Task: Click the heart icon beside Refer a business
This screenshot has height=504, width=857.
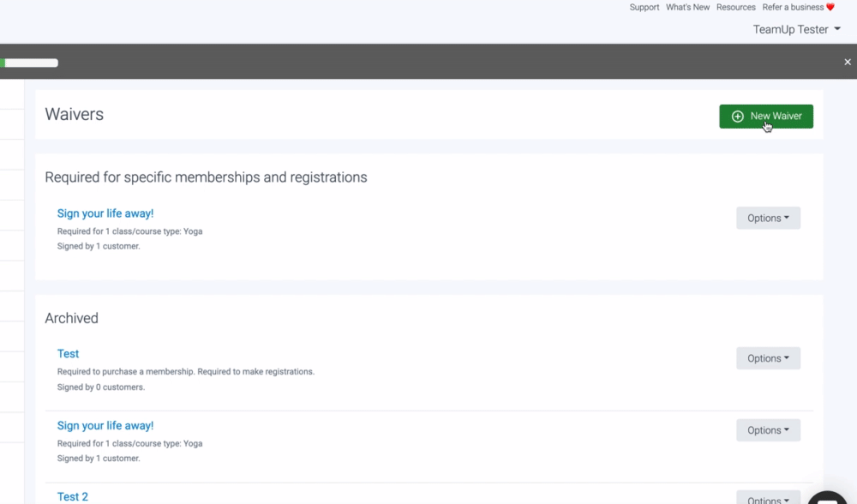Action: pos(830,8)
